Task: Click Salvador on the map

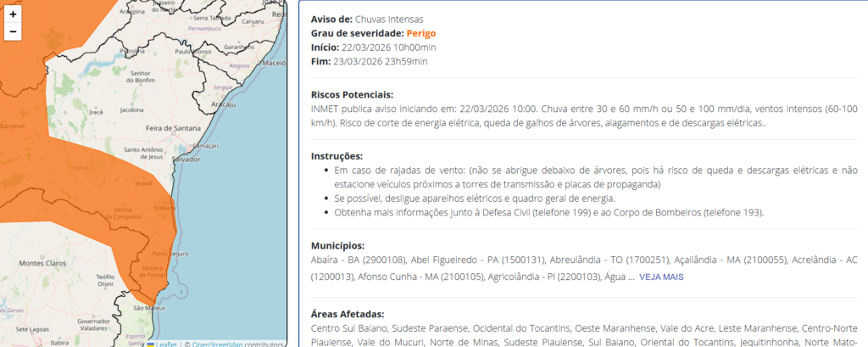Action: click(x=185, y=160)
